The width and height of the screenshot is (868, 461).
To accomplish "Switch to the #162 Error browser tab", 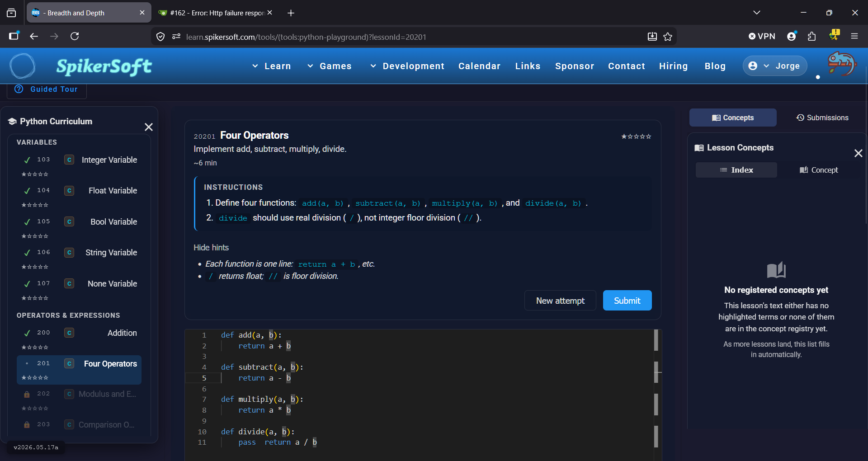I will tap(216, 13).
